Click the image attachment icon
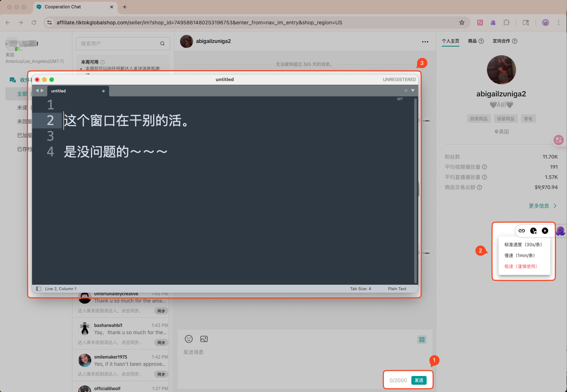Screen dimensions: 567x392 tap(204, 339)
